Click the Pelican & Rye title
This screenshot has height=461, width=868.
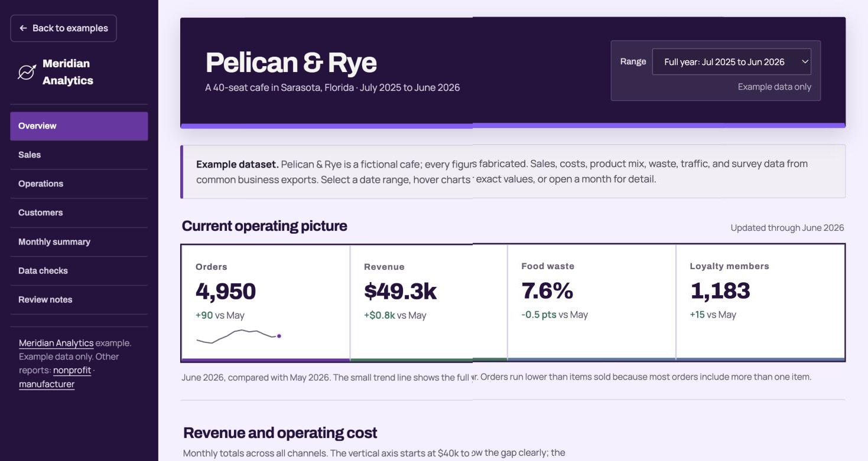[291, 63]
